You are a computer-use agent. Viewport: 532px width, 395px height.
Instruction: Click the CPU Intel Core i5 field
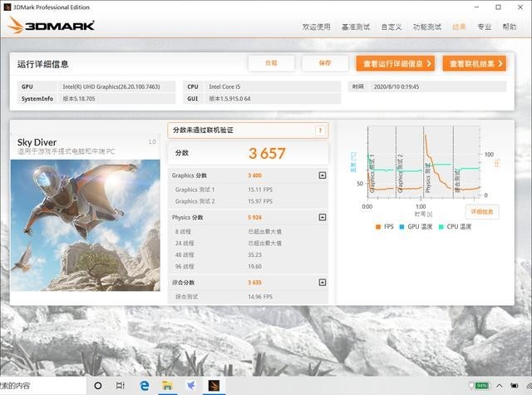point(273,86)
